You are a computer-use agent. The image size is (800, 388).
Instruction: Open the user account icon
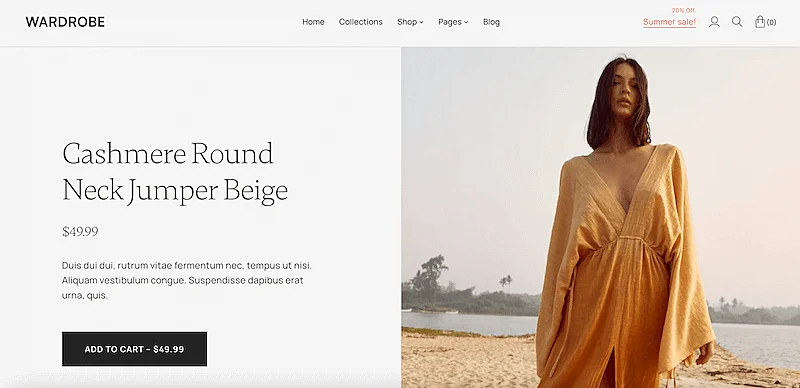[x=714, y=22]
